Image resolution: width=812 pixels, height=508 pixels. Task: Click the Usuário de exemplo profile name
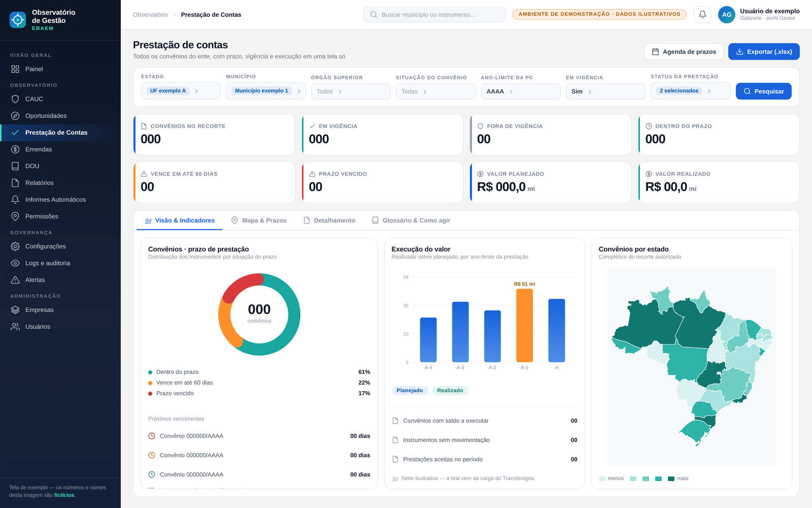pyautogui.click(x=769, y=11)
